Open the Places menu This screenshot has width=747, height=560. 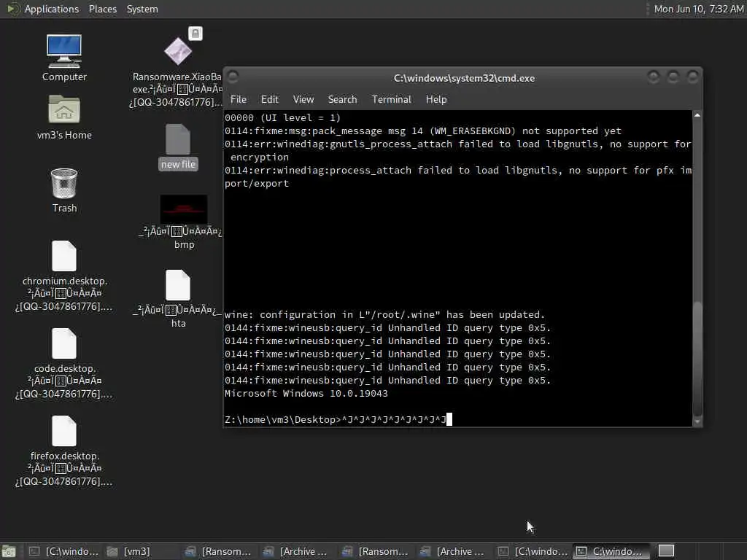pos(102,9)
